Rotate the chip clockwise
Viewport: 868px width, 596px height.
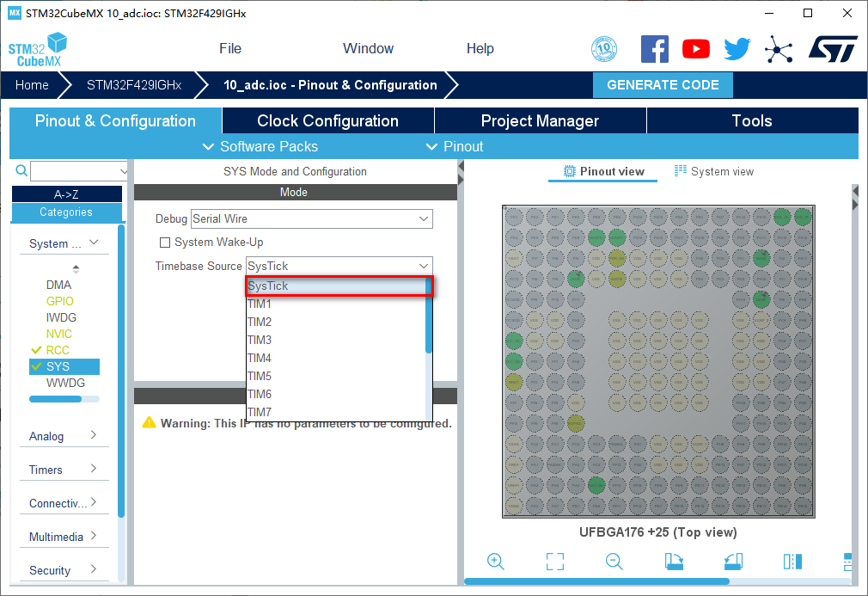pyautogui.click(x=674, y=562)
